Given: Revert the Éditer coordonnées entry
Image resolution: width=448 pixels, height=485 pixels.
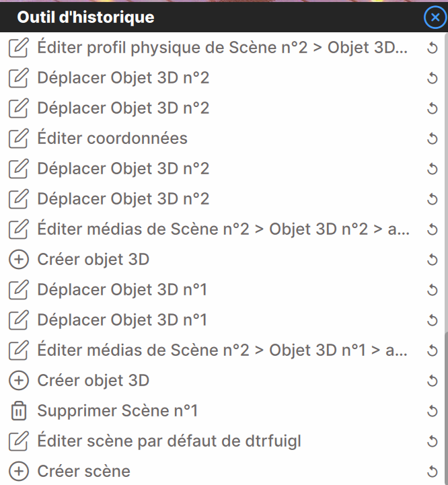Looking at the screenshot, I should click(x=433, y=139).
